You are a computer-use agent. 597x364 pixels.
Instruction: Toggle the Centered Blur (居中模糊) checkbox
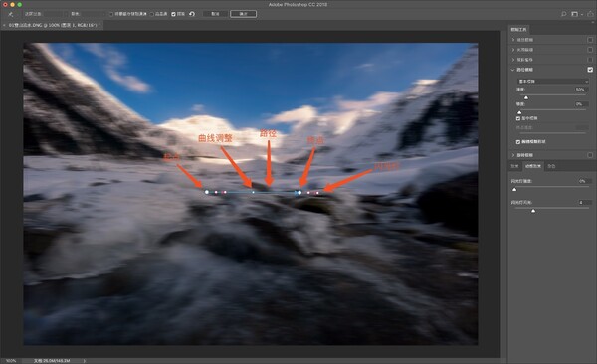click(x=518, y=118)
